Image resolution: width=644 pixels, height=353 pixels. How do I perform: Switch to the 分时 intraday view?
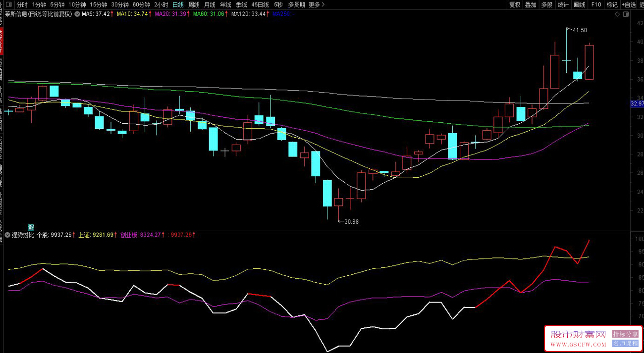[x=22, y=4]
